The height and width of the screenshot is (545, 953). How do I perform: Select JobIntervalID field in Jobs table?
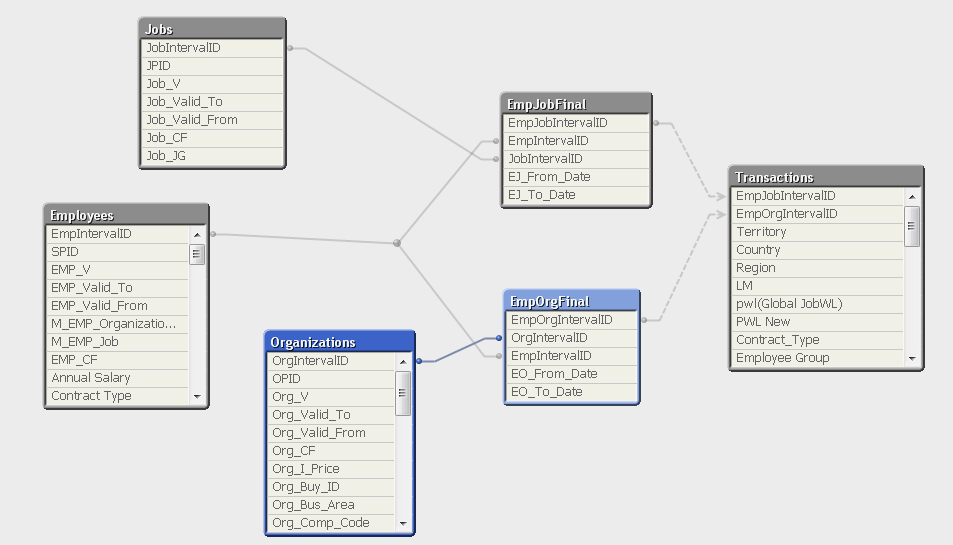(212, 48)
